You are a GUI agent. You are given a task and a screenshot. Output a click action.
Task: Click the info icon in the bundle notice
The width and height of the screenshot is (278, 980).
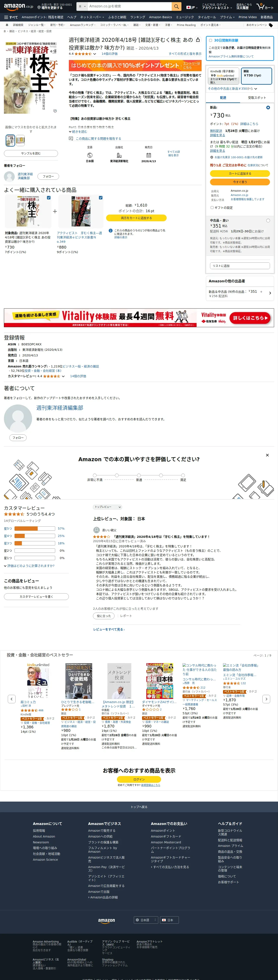pyautogui.click(x=111, y=231)
